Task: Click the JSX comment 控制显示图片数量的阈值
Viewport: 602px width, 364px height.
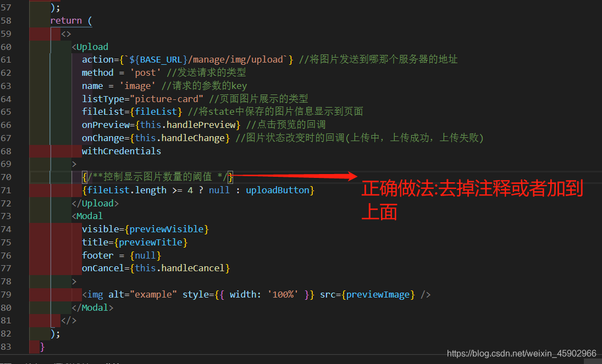Action: (158, 177)
